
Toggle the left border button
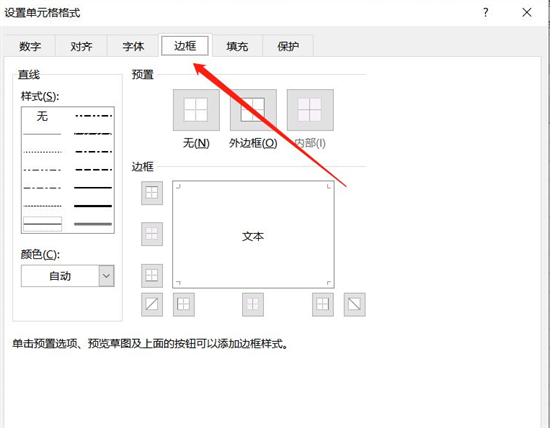pos(184,305)
